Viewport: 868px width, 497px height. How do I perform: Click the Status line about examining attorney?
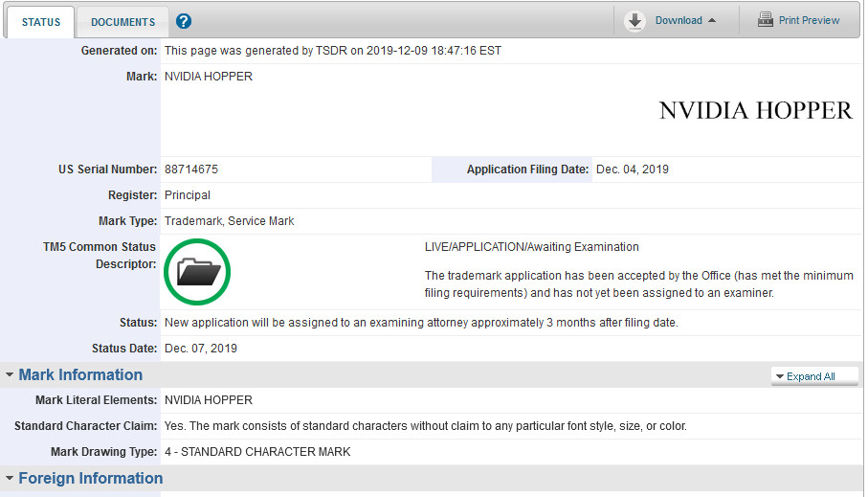click(421, 323)
